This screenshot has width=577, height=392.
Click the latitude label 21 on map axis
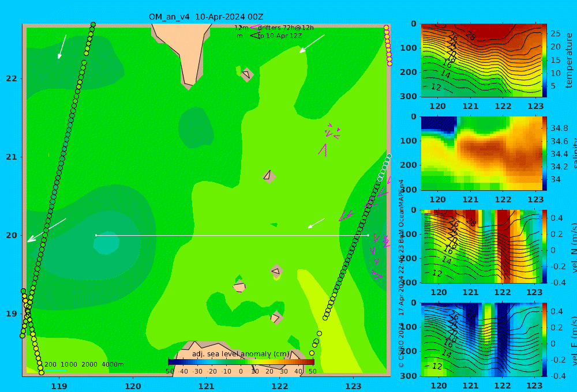tap(12, 157)
